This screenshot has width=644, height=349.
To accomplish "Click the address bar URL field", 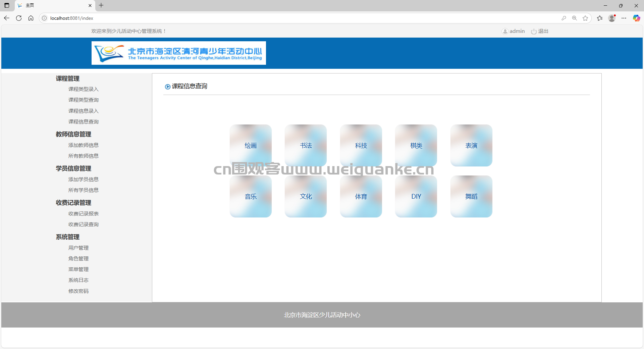I will 302,18.
